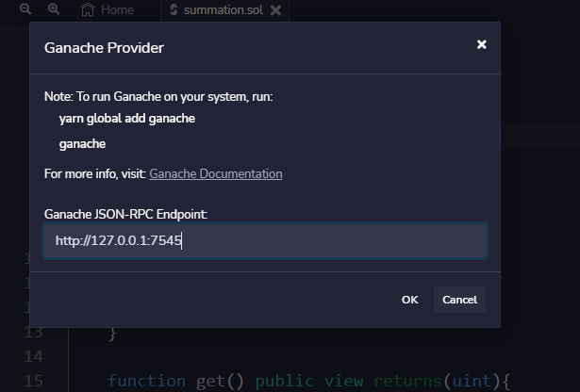Select the 'ganache' command line text
This screenshot has height=392, width=580.
click(x=82, y=144)
